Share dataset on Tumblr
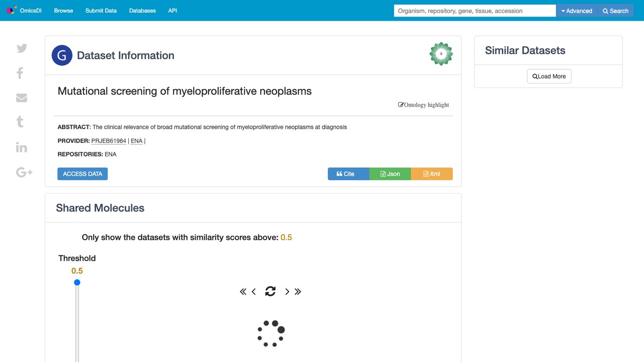 20,122
